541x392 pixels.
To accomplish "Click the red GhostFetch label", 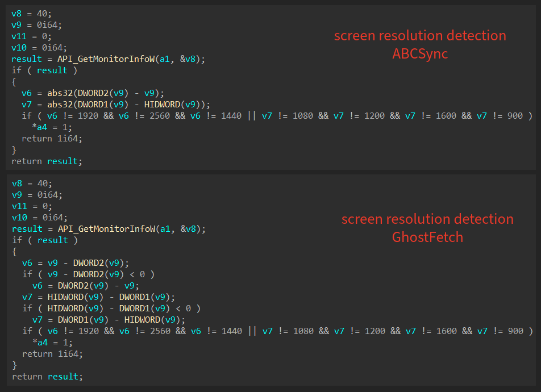I will point(427,237).
